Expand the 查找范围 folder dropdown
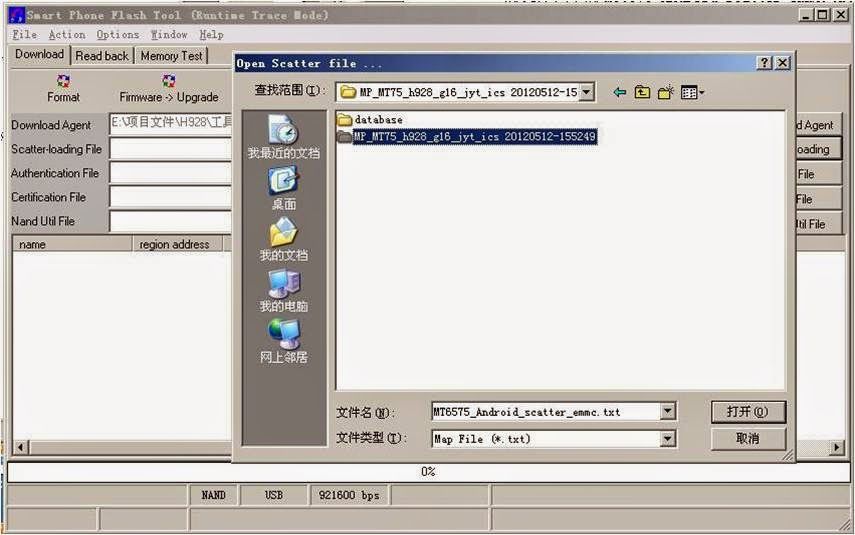Screen dimensions: 855x535 pyautogui.click(x=587, y=92)
